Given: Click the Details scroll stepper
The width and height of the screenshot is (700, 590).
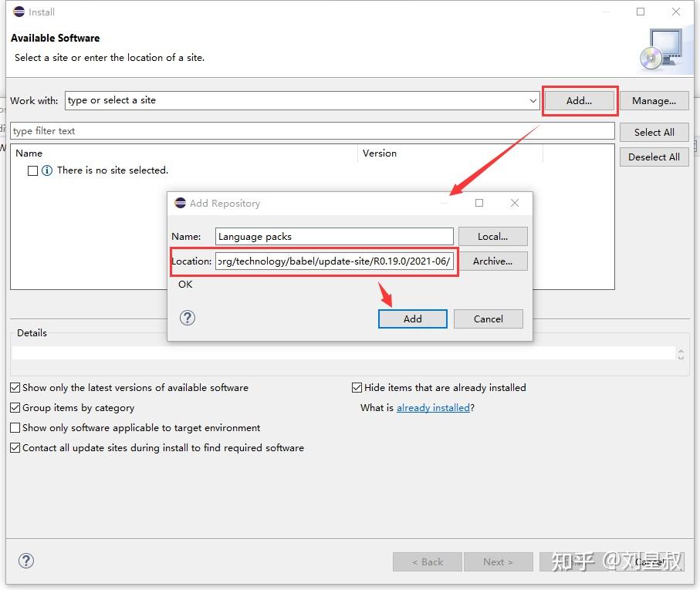Looking at the screenshot, I should pyautogui.click(x=681, y=354).
